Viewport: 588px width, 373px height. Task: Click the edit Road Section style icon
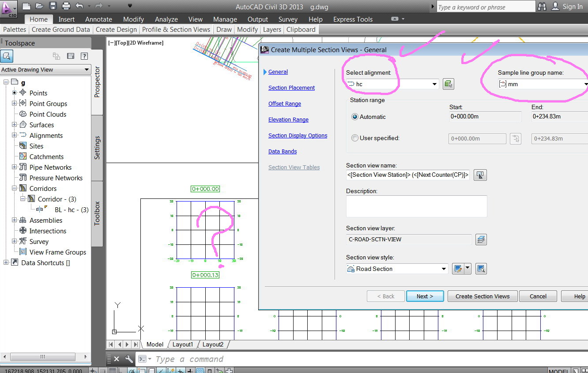458,269
